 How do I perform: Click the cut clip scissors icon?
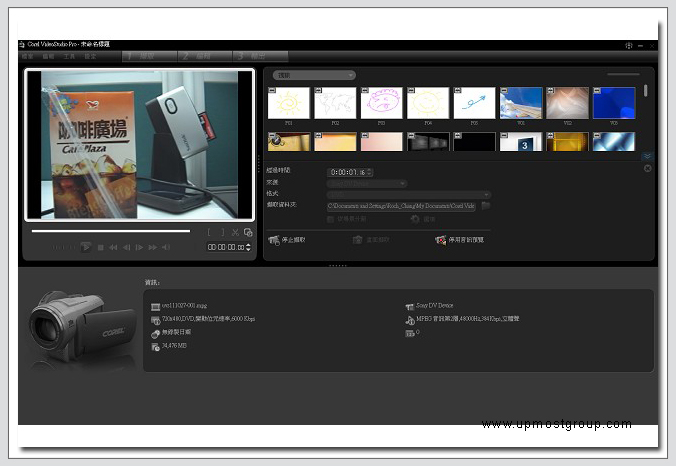(x=236, y=232)
